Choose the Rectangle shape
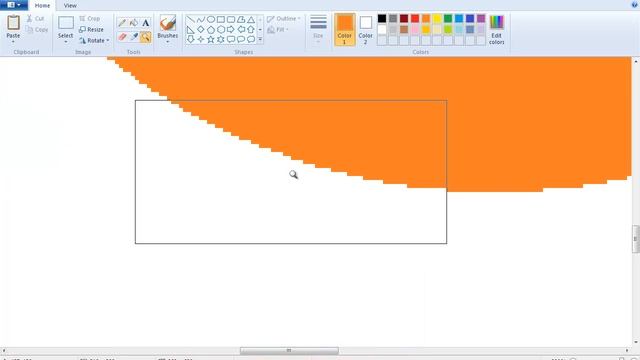Screen dimensions: 640x360 tap(221, 19)
